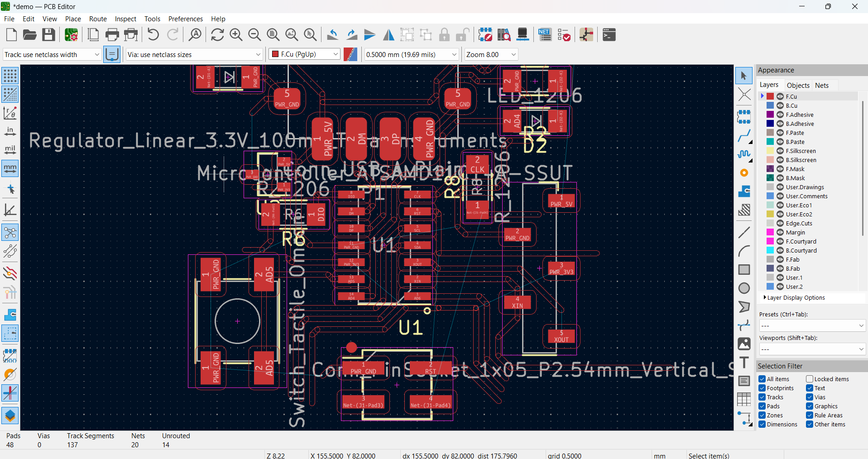Open the Preferences menu

(x=185, y=19)
